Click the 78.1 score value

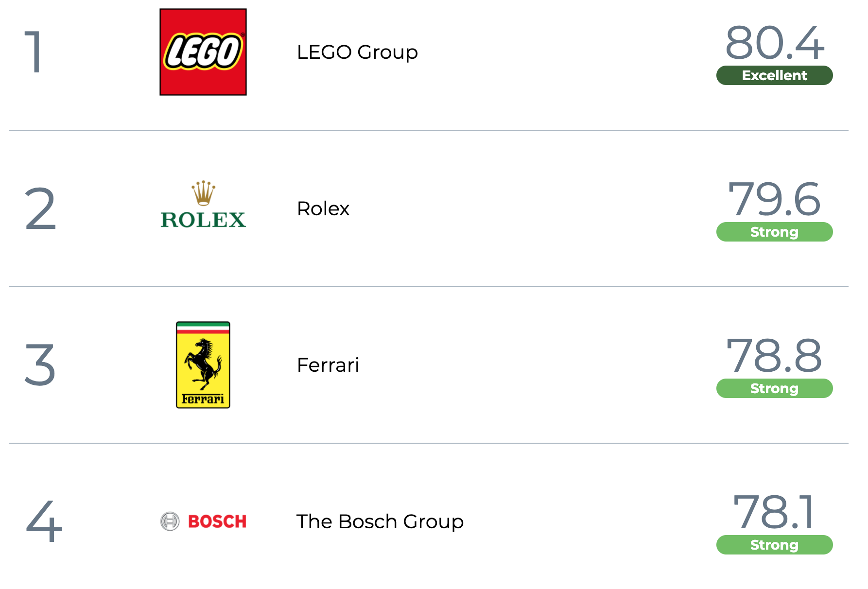[x=774, y=512]
